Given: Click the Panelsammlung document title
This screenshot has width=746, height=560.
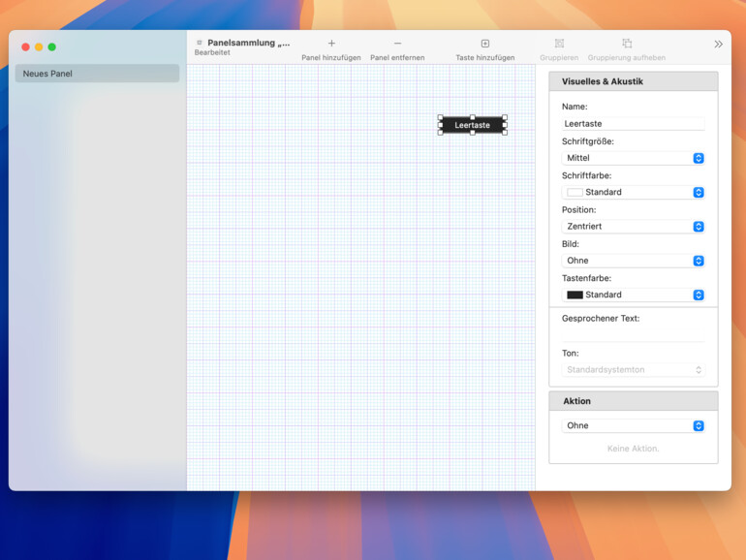Looking at the screenshot, I should tap(248, 43).
